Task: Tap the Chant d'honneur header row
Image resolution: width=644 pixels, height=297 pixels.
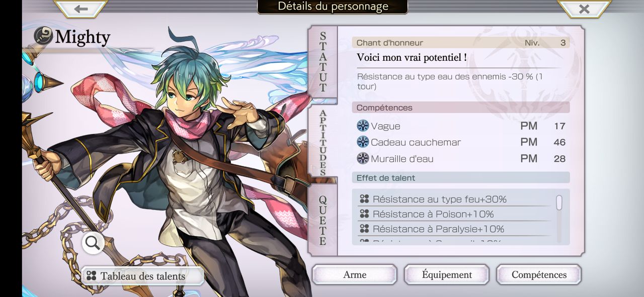Action: [461, 43]
